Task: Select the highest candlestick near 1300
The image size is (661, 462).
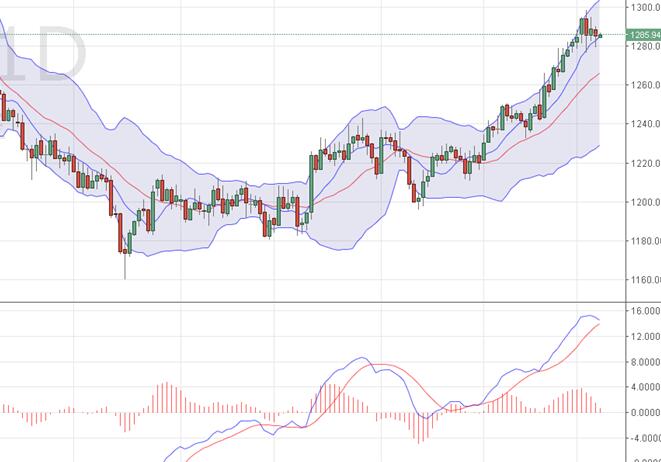Action: [585, 22]
